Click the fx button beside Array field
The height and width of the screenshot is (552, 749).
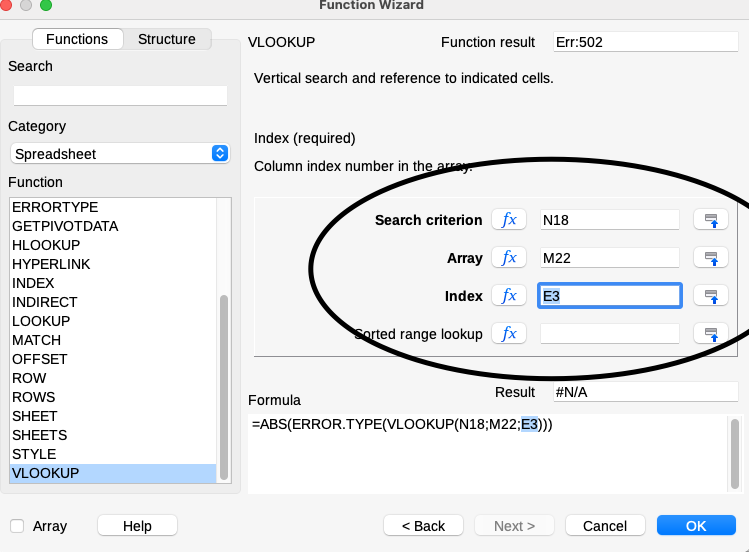[509, 258]
